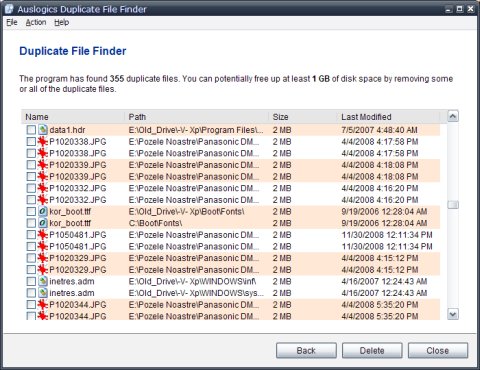480x370 pixels.
Task: Sort list by Name column header
Action: pos(74,117)
